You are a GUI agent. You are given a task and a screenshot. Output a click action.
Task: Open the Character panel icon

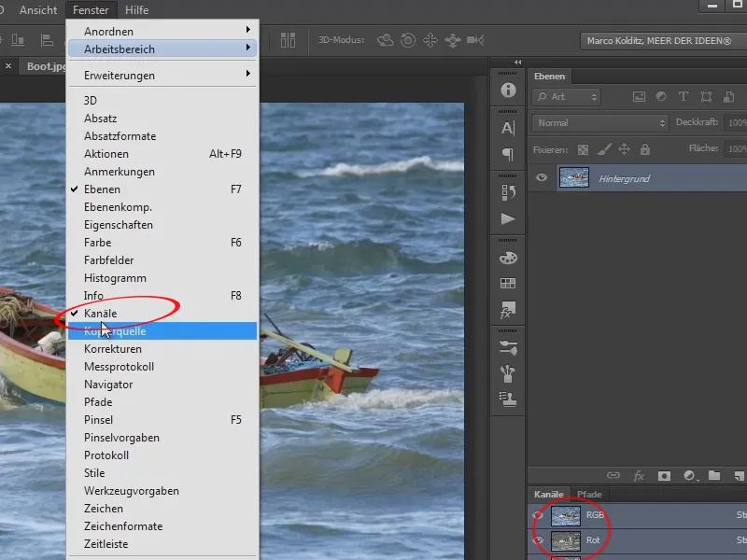[508, 128]
